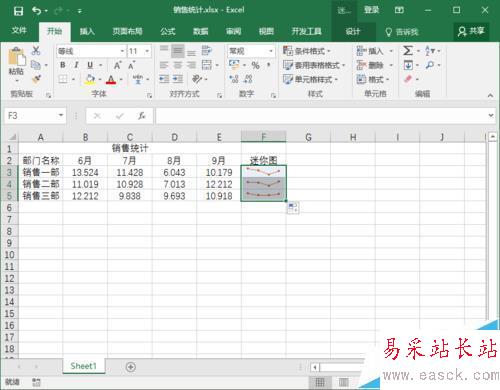Merge and center cells
Screen dimensions: 500x390
(207, 65)
